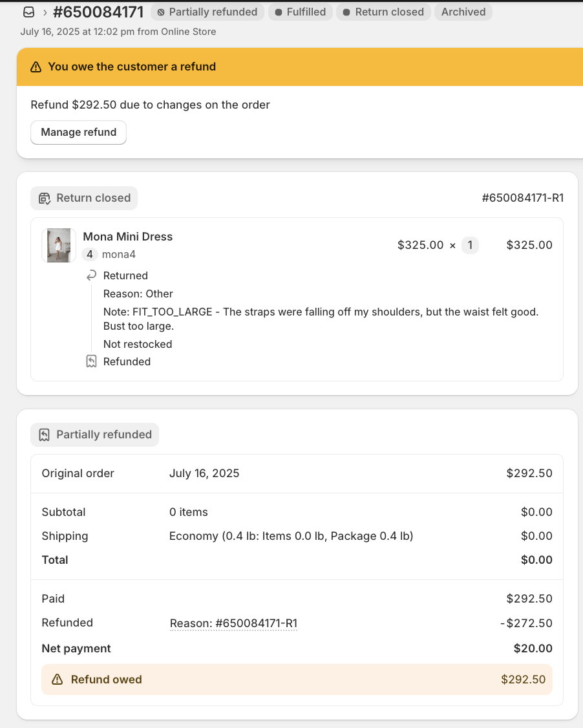This screenshot has height=728, width=583.
Task: Click the Return closed badge in the header
Action: 383,12
